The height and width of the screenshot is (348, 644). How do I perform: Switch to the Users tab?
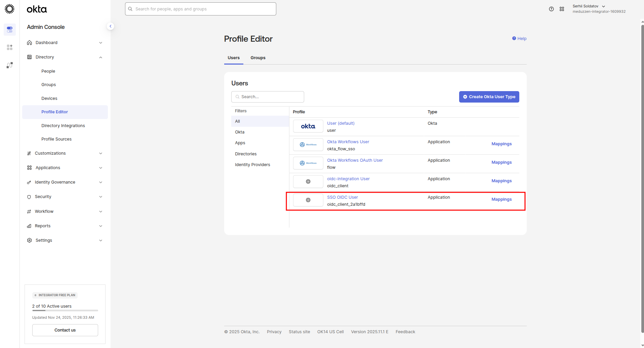(234, 58)
